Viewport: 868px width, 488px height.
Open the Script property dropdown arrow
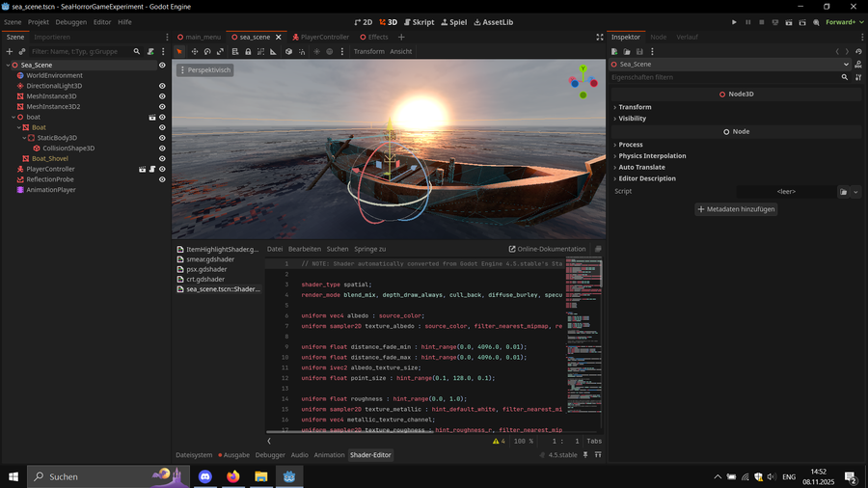coord(855,192)
